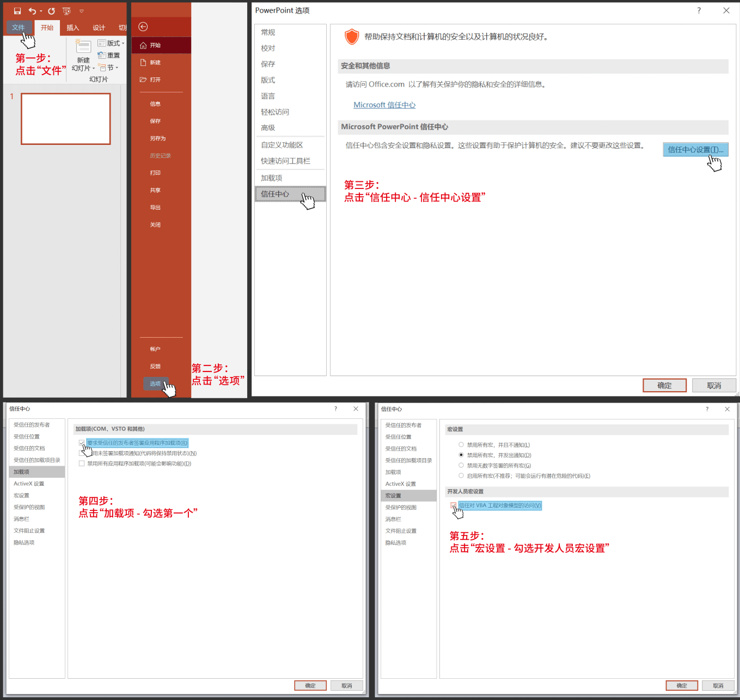Viewport: 740px width, 700px height.
Task: Click the 新建幻灯片 icon
Action: 83,46
